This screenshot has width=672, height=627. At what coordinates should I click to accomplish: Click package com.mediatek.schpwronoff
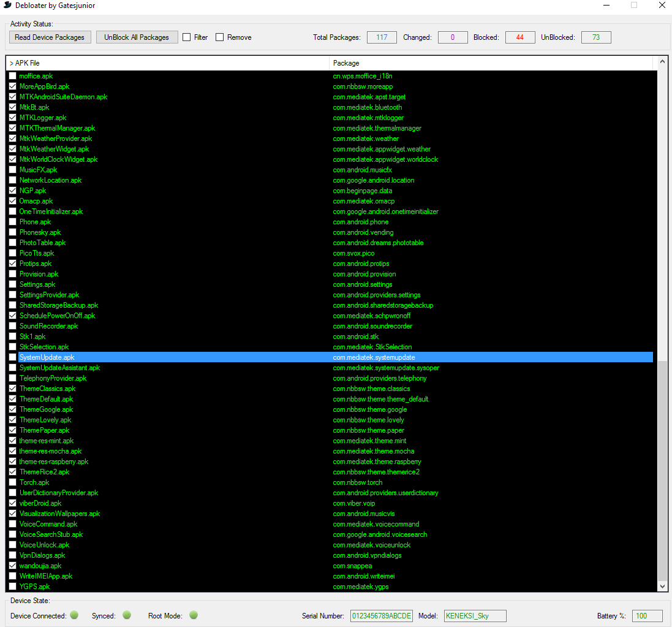click(372, 316)
